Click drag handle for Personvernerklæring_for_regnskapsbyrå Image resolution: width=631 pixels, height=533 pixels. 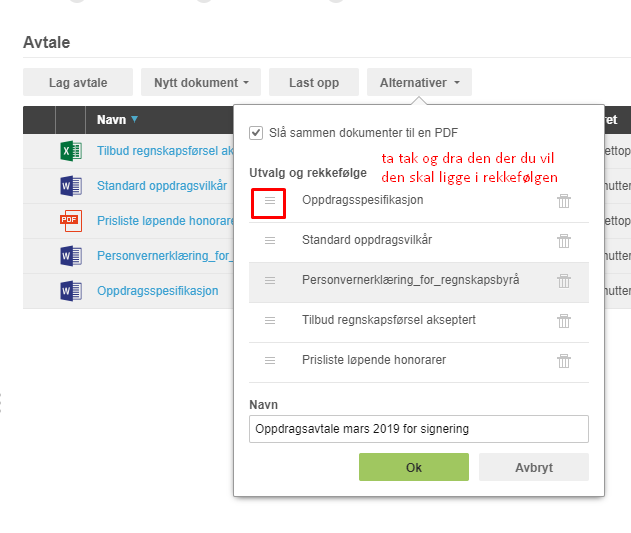pos(269,281)
